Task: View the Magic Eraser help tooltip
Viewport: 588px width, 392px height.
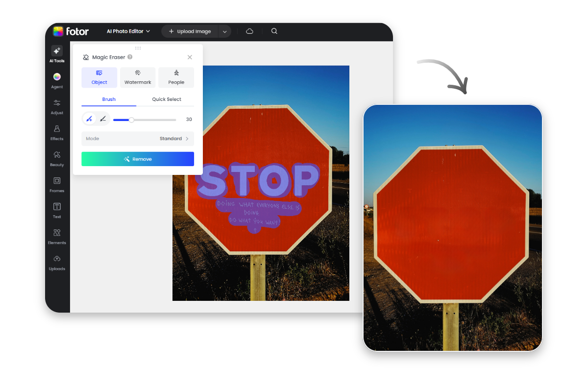Action: [129, 57]
